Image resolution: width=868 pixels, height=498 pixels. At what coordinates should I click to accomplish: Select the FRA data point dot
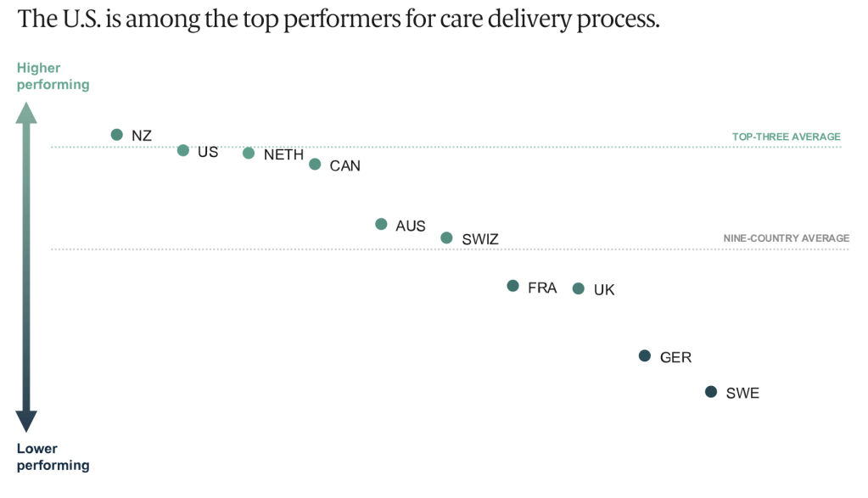pos(512,286)
